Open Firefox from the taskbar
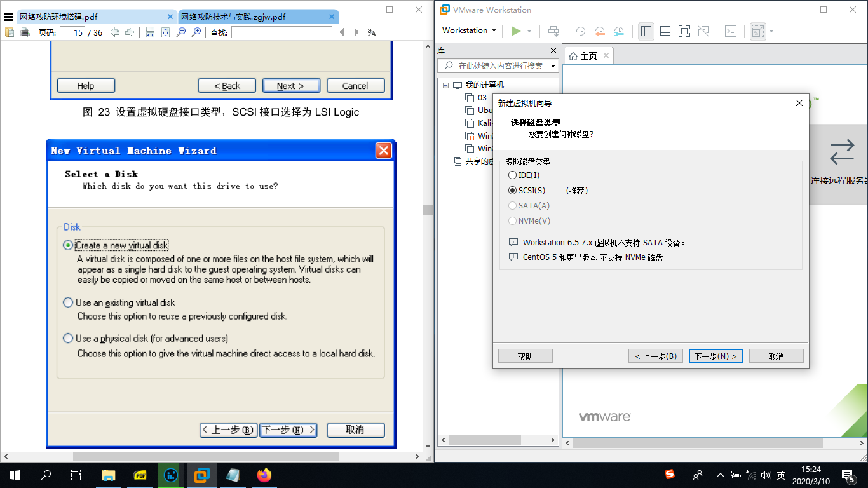Viewport: 868px width, 488px height. point(264,475)
